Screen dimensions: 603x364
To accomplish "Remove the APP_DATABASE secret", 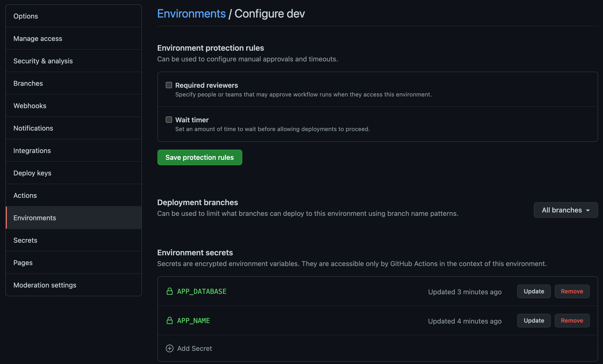I will 572,291.
